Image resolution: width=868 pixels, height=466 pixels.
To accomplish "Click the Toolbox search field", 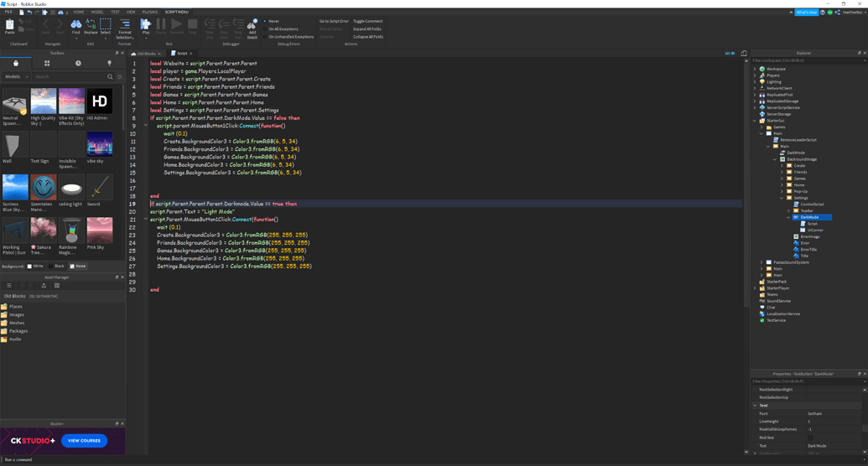I will click(x=70, y=76).
